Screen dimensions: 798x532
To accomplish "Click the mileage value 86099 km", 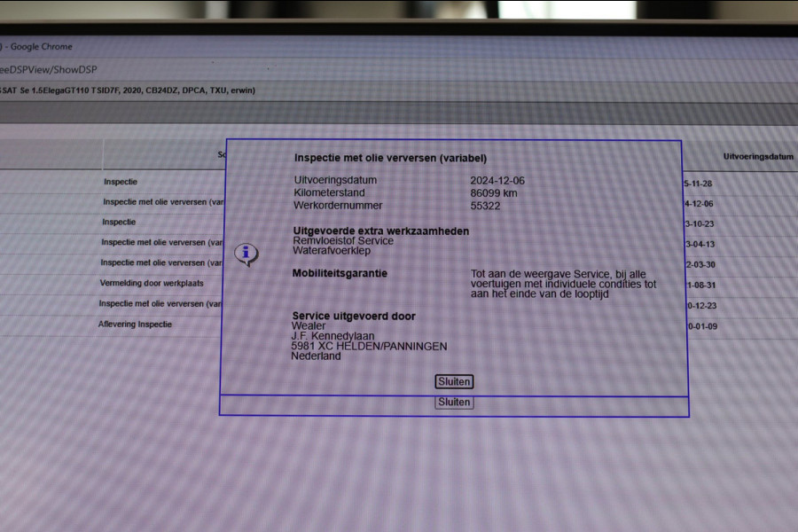I will pos(494,193).
